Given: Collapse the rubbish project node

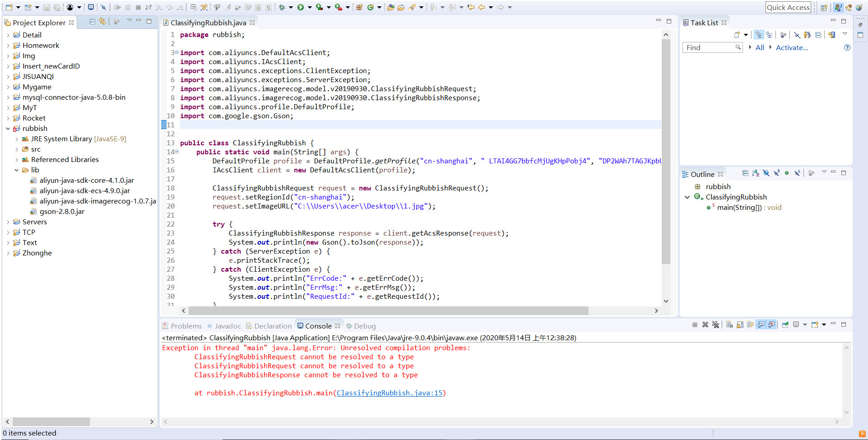Looking at the screenshot, I should 8,129.
